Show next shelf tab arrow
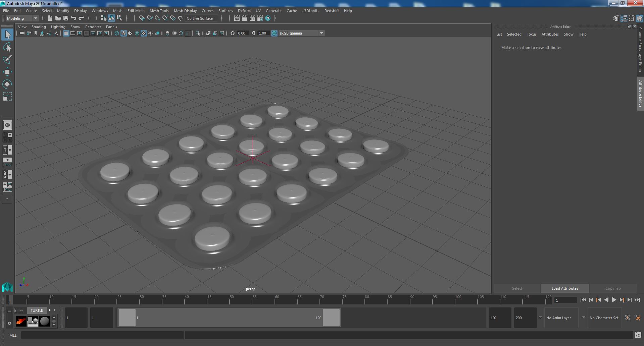 [x=55, y=310]
